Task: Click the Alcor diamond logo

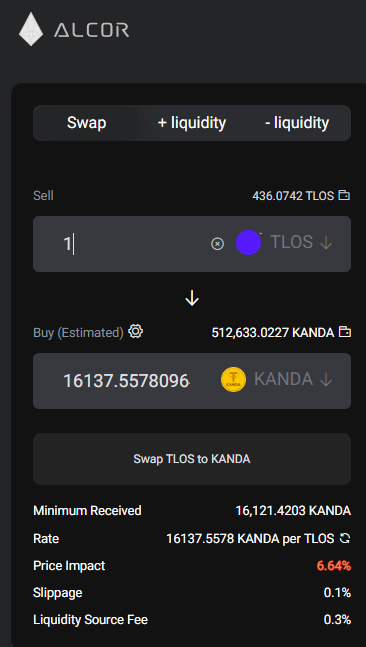Action: click(31, 29)
